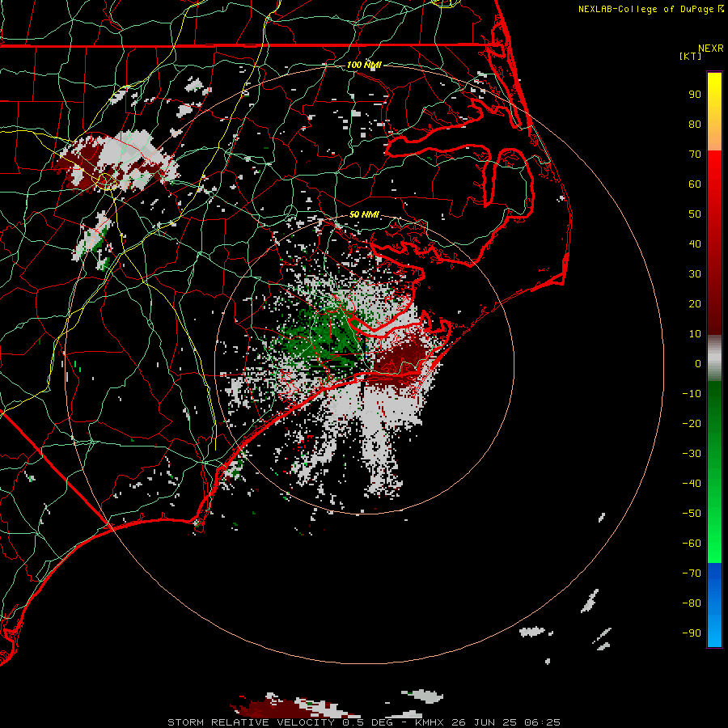
Task: Click the -20 value on the velocity scale
Action: (x=692, y=424)
